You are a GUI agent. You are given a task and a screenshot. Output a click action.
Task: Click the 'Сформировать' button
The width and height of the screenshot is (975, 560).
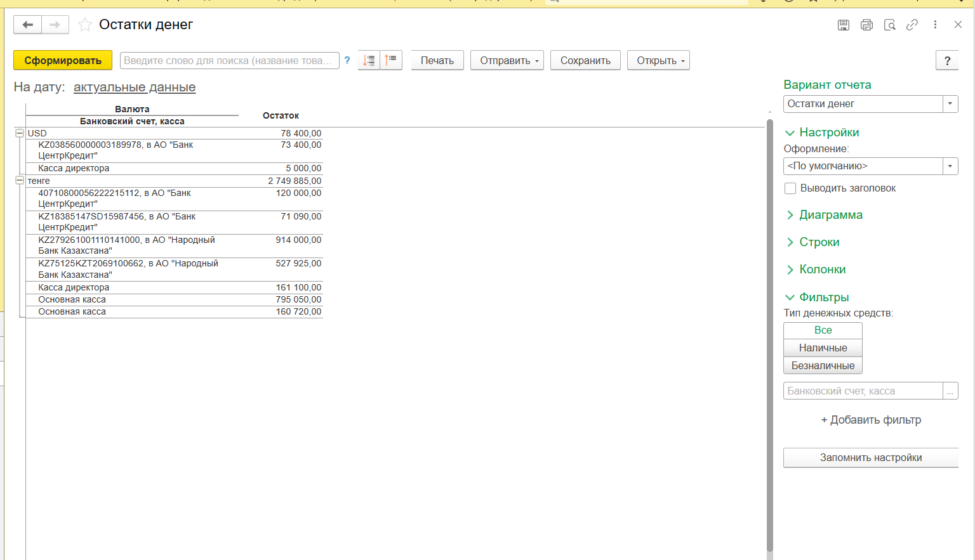[x=63, y=60]
